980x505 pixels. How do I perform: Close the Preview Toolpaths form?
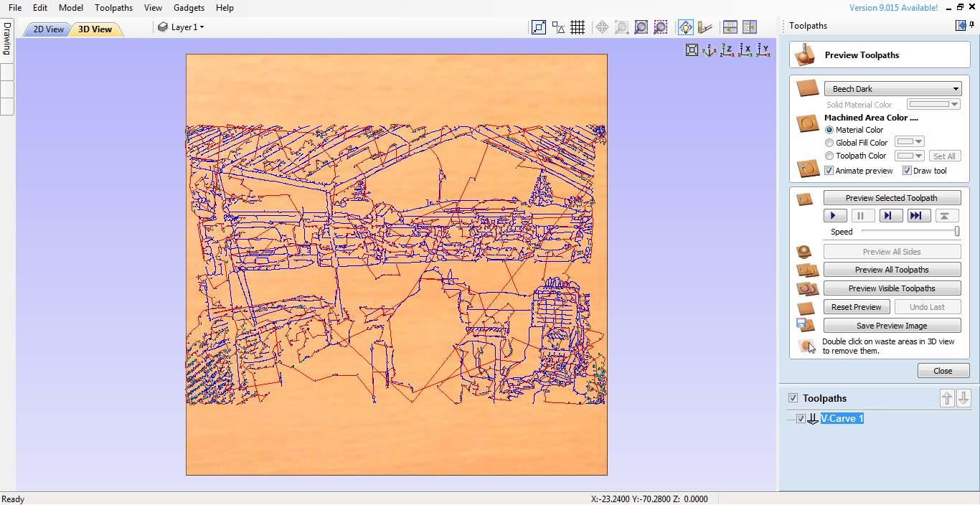943,371
